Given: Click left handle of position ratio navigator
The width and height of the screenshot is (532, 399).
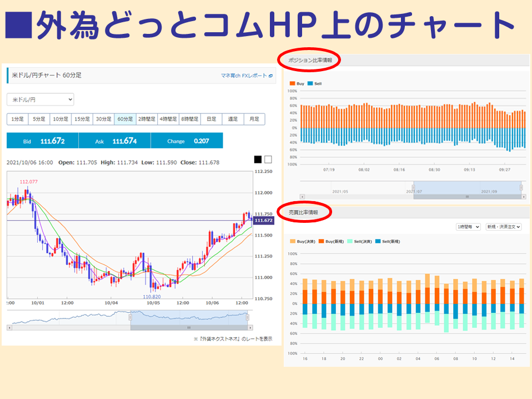Looking at the screenshot, I should (x=413, y=187).
